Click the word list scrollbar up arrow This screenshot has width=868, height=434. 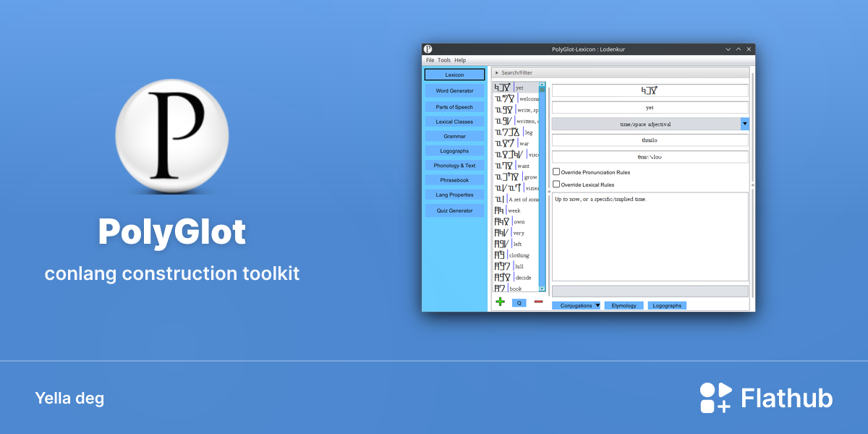[x=542, y=85]
